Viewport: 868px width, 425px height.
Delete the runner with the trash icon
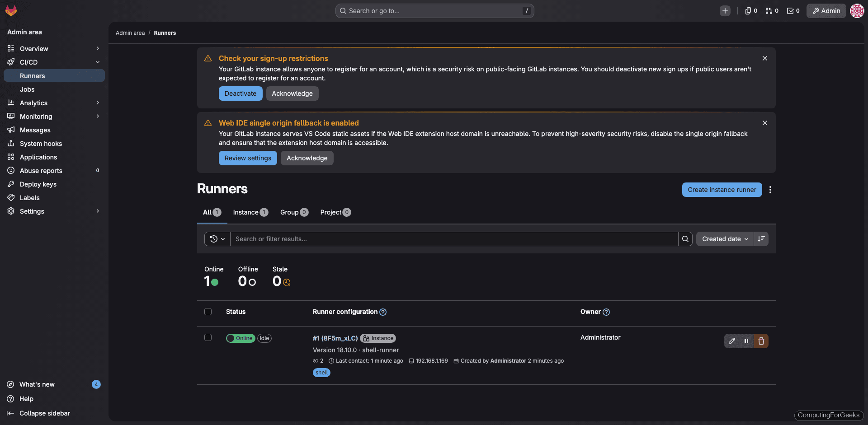click(x=761, y=341)
